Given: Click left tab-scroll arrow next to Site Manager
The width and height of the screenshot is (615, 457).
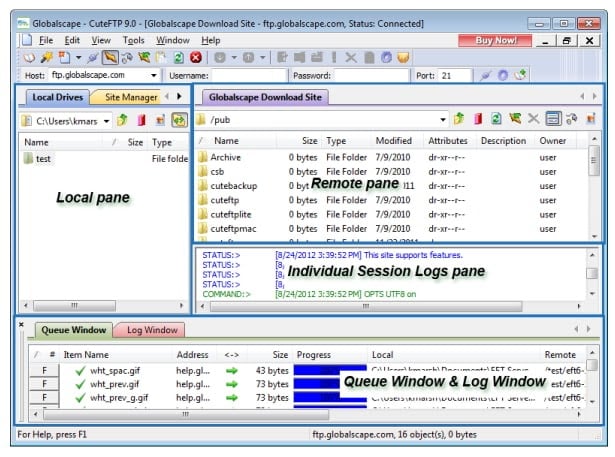Looking at the screenshot, I should click(x=167, y=96).
